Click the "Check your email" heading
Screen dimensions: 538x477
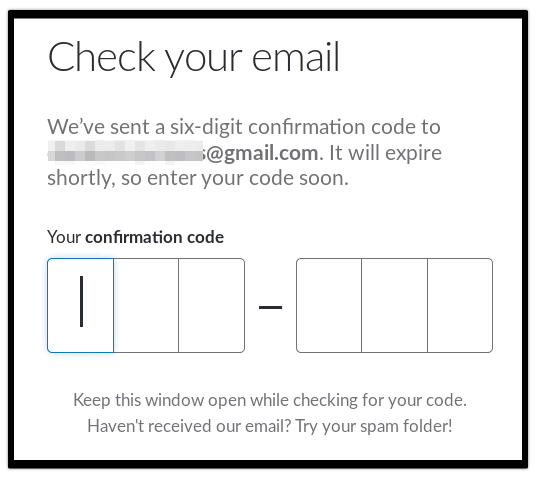(x=194, y=58)
